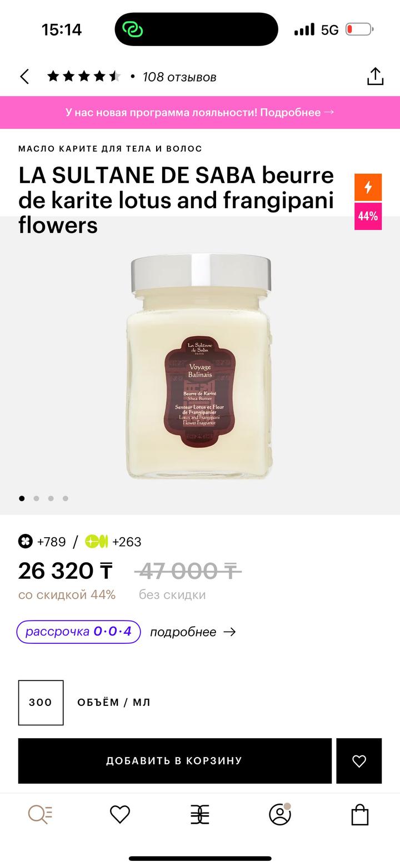Switch to second product image dot
400x868 pixels.
tap(36, 498)
